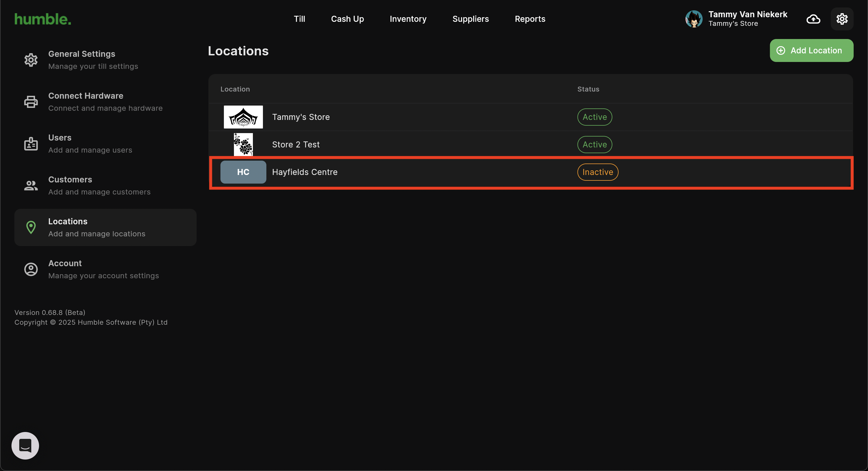868x471 pixels.
Task: Open the Customers settings page
Action: point(105,186)
